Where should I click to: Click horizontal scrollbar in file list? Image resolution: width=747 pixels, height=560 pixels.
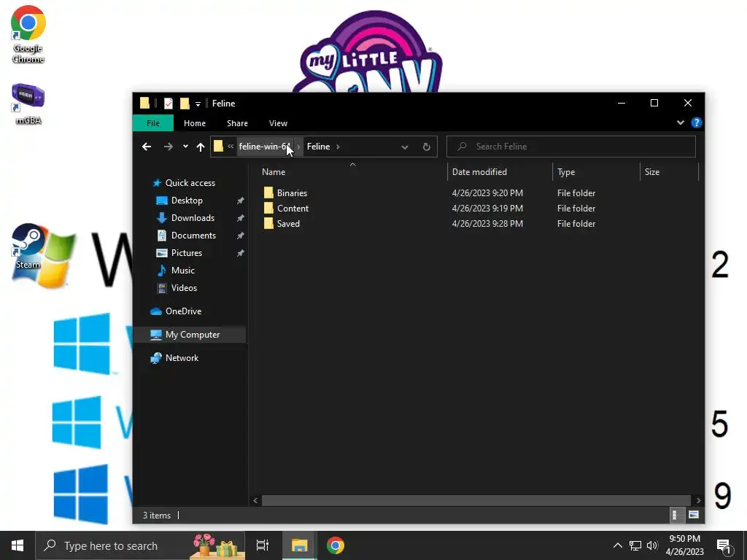pyautogui.click(x=476, y=500)
